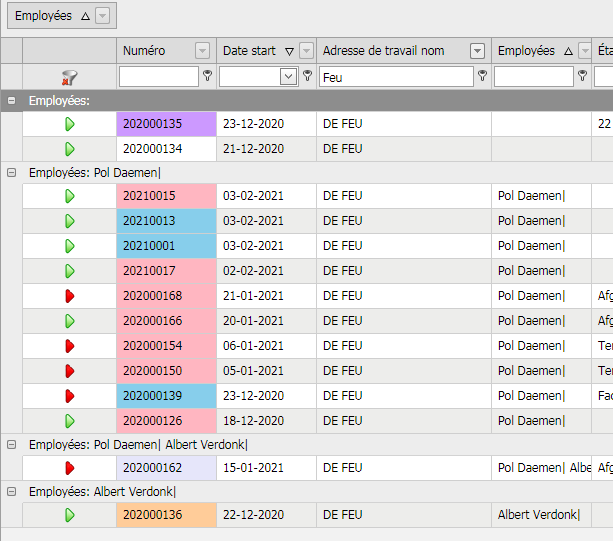613x541 pixels.
Task: Open Date start column header dropdown
Action: click(x=306, y=51)
